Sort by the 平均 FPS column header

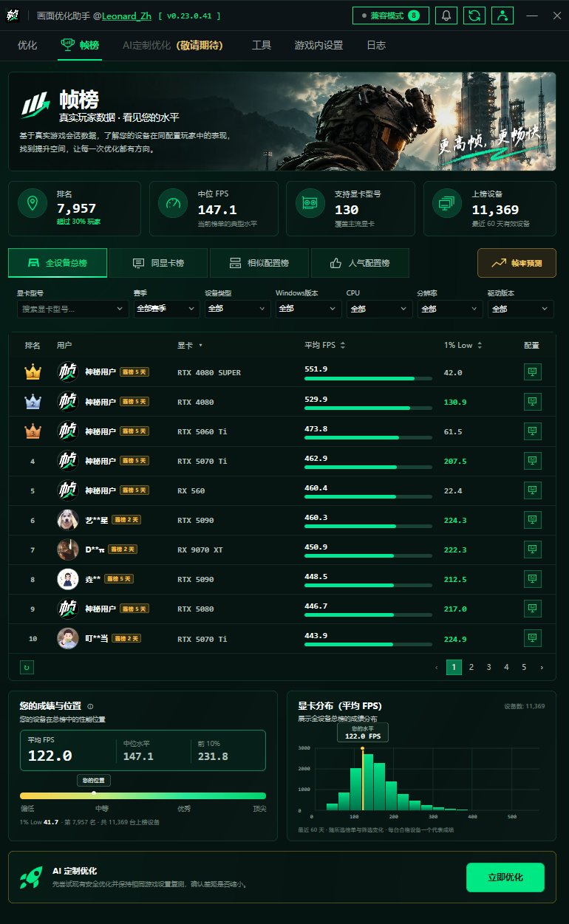(325, 345)
